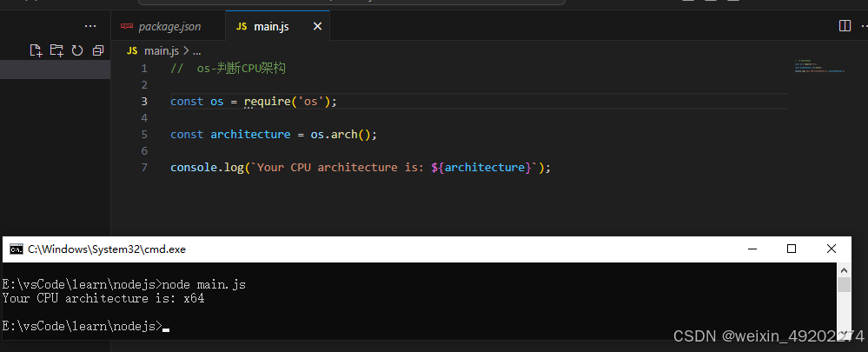Open the breadcrumb ellipsis symbol dropdown
This screenshot has height=352, width=868.
coord(196,51)
